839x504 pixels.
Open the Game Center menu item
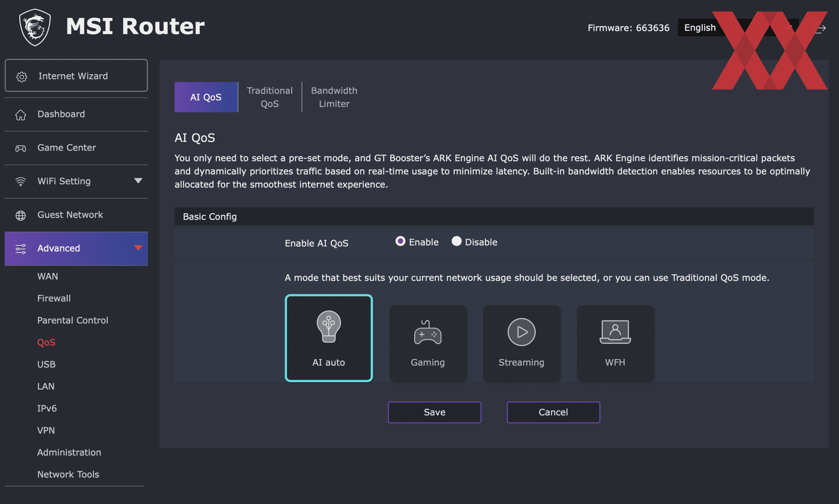coord(76,148)
